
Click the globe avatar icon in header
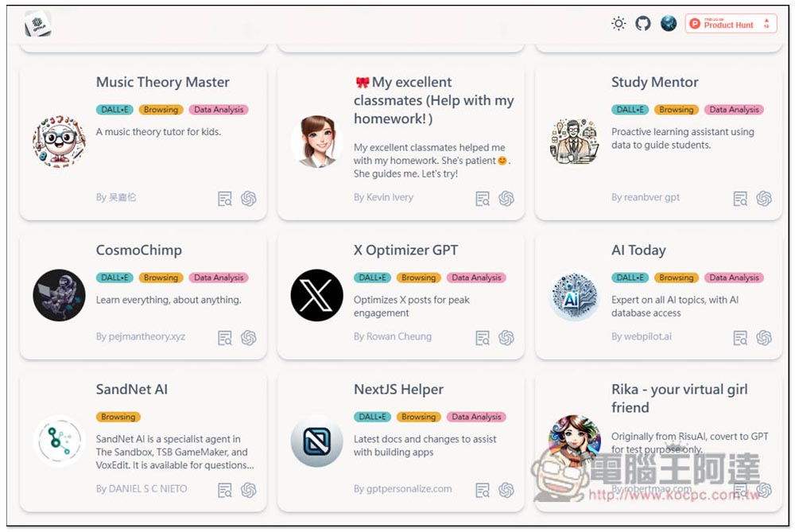pyautogui.click(x=669, y=24)
